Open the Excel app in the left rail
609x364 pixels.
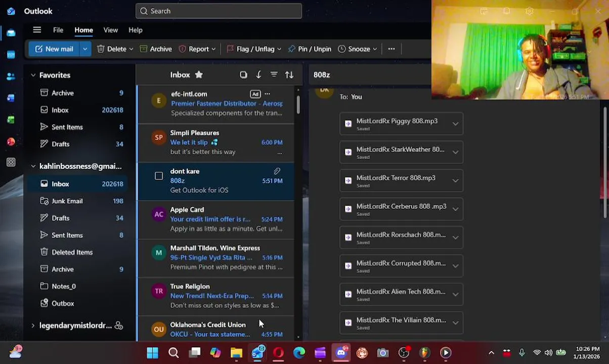coord(11,120)
